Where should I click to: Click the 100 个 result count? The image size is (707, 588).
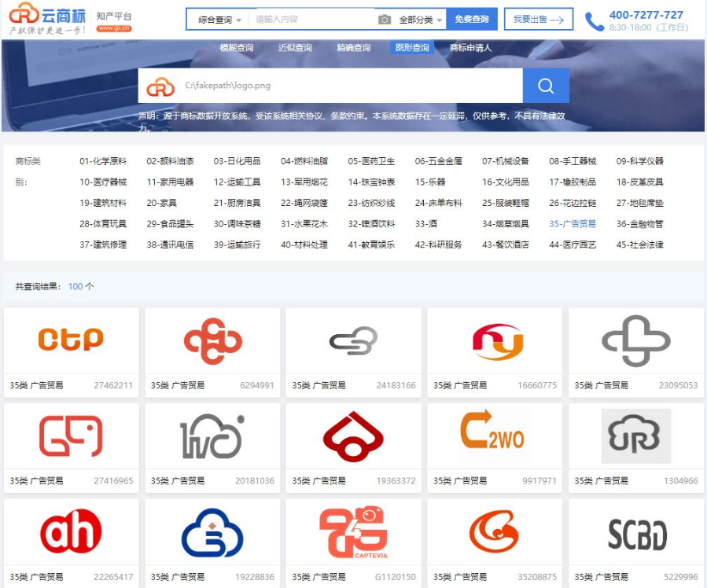tap(81, 287)
